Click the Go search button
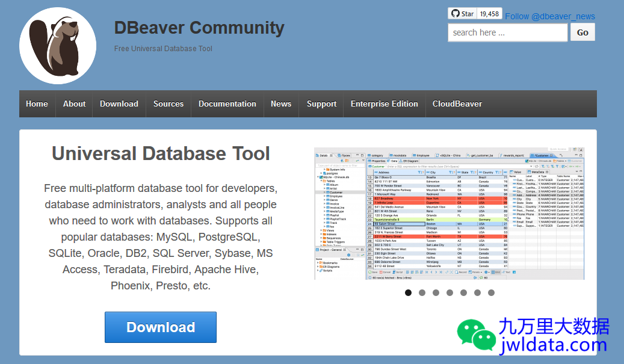The height and width of the screenshot is (364, 624). pos(582,32)
